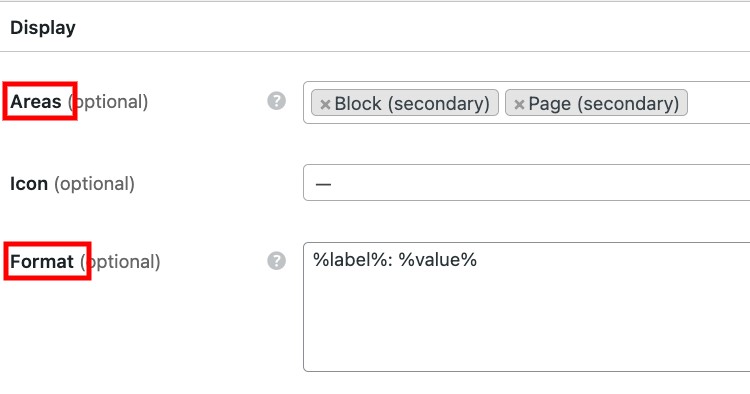Click empty space in Areas multi-select field
The height and width of the screenshot is (394, 750).
click(717, 103)
